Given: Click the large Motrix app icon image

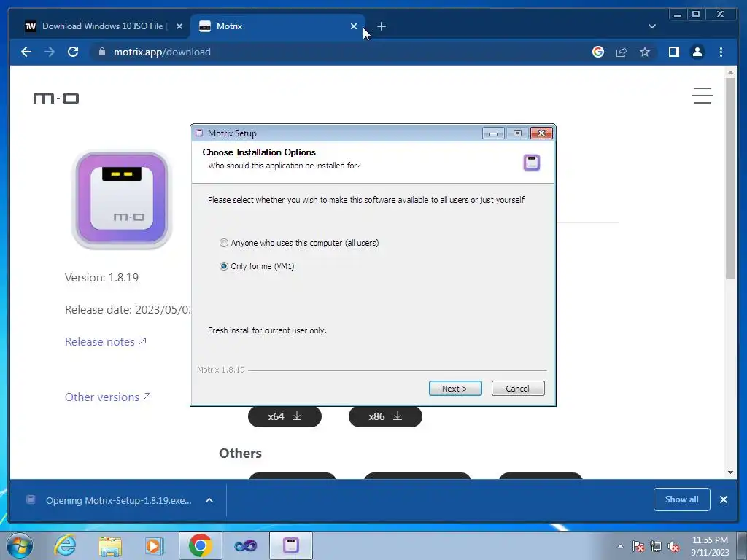Looking at the screenshot, I should (x=122, y=200).
